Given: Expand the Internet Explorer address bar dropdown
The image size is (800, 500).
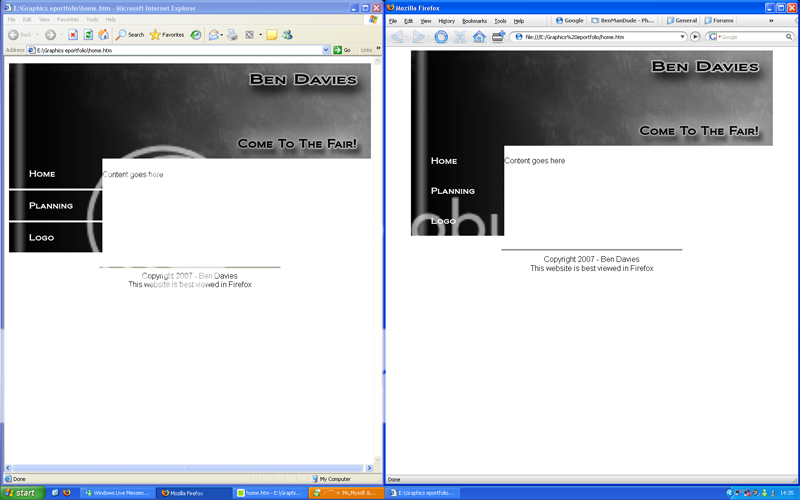Looking at the screenshot, I should (326, 50).
